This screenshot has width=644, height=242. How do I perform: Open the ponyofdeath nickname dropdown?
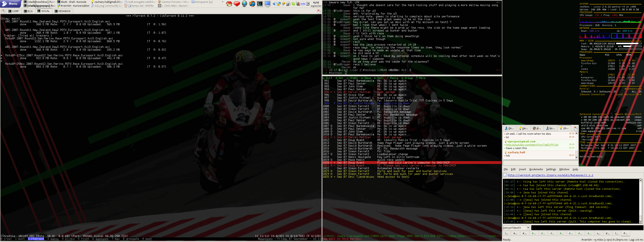(528, 228)
